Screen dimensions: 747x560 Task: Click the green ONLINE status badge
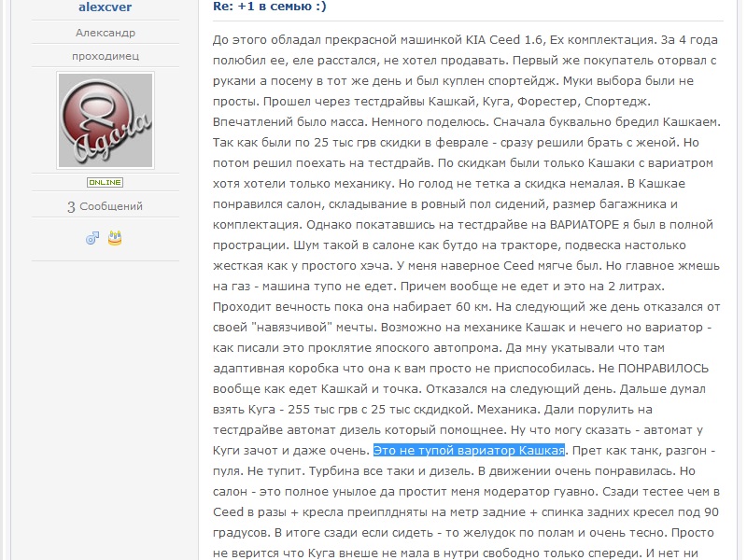coord(105,182)
